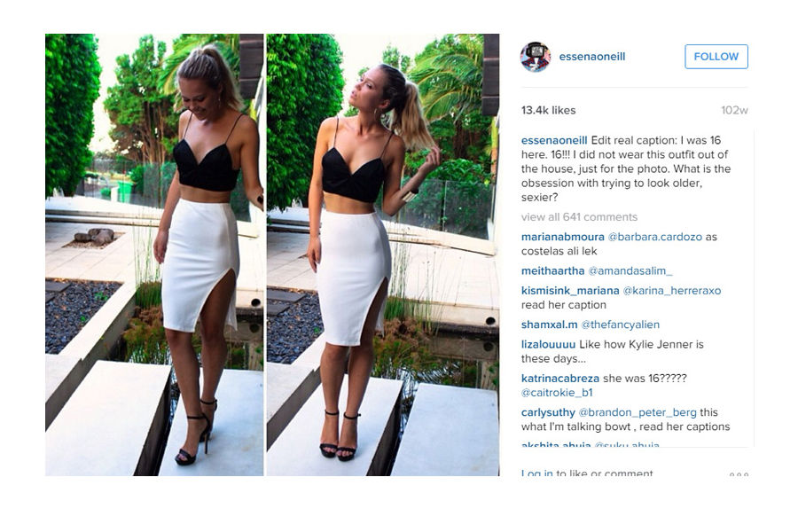Open katrinacabreza's profile

click(560, 379)
